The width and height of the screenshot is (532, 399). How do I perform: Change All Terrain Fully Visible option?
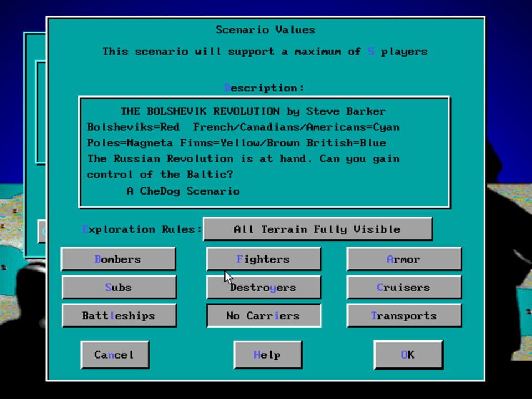(x=318, y=229)
